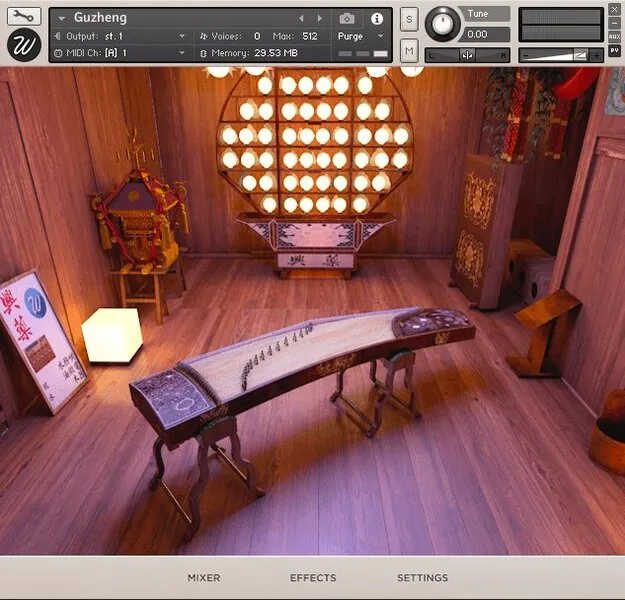Click the output volume slider handle

580,55
